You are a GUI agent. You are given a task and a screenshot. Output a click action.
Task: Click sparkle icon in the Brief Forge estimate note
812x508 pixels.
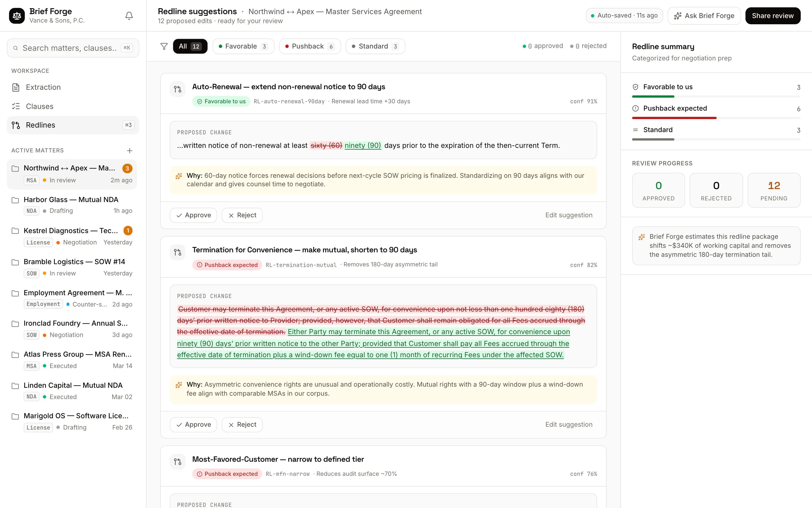642,237
